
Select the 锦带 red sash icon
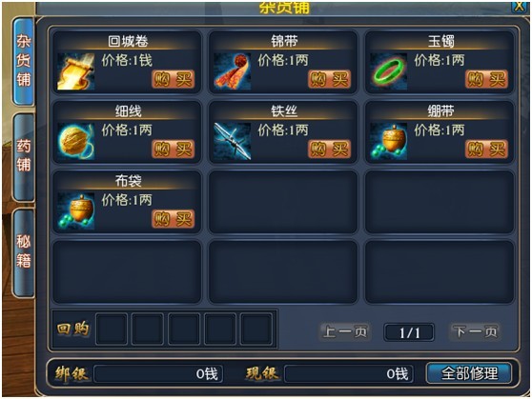tap(233, 71)
